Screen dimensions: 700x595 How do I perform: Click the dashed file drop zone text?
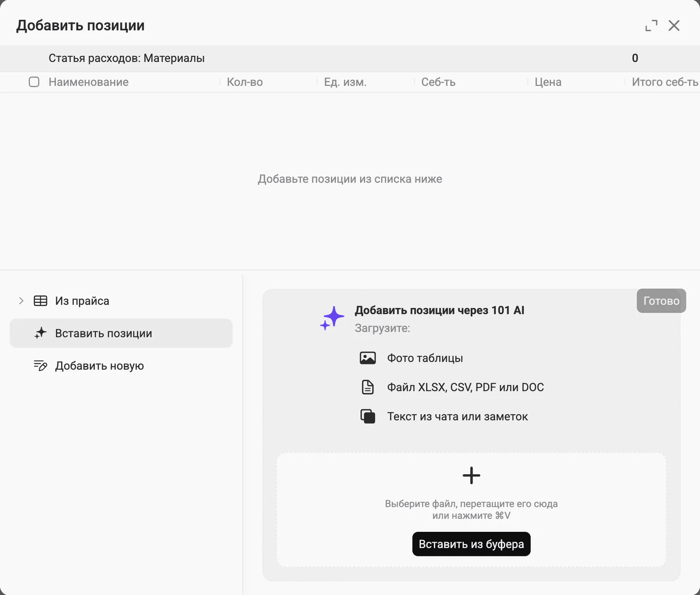[x=471, y=510]
